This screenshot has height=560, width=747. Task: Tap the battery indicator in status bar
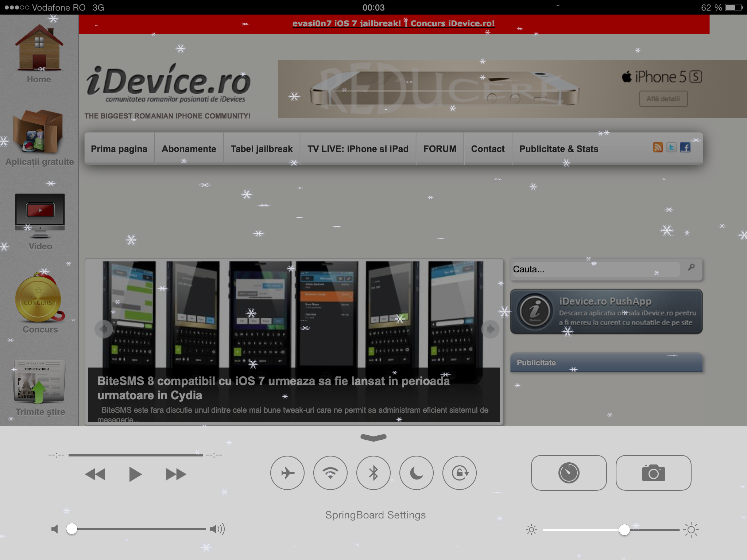pyautogui.click(x=734, y=7)
